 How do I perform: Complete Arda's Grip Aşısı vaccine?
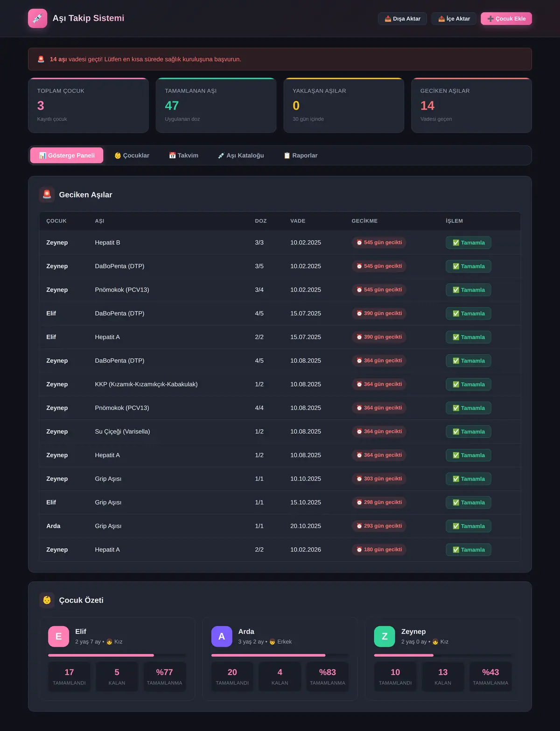(469, 526)
